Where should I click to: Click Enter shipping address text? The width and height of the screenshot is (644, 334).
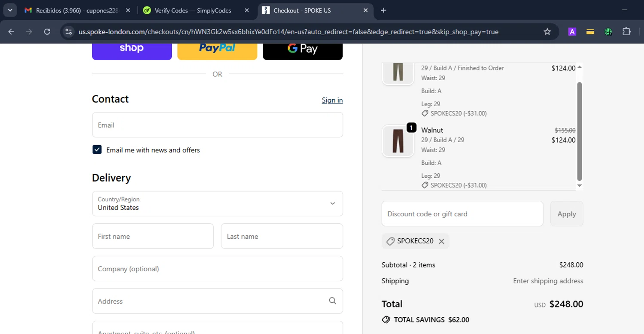point(548,281)
